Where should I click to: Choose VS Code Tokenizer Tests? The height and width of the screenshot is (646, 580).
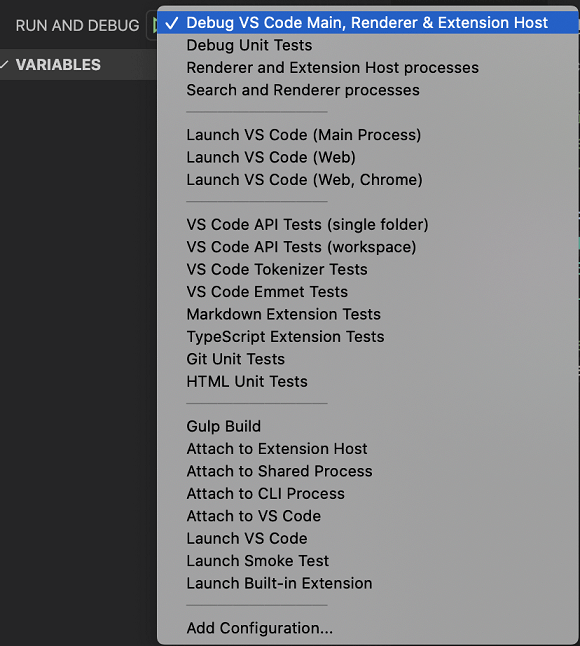pyautogui.click(x=368, y=269)
